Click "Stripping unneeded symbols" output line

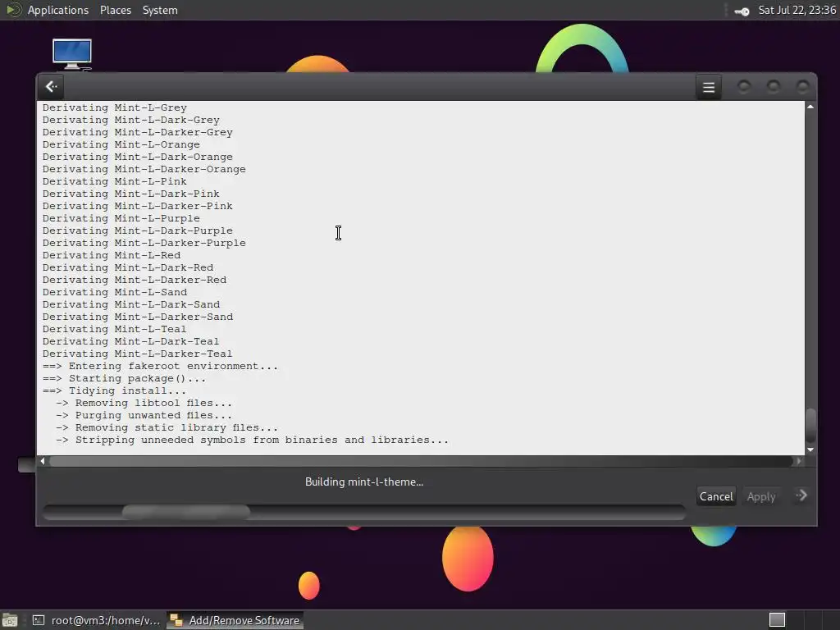(253, 441)
